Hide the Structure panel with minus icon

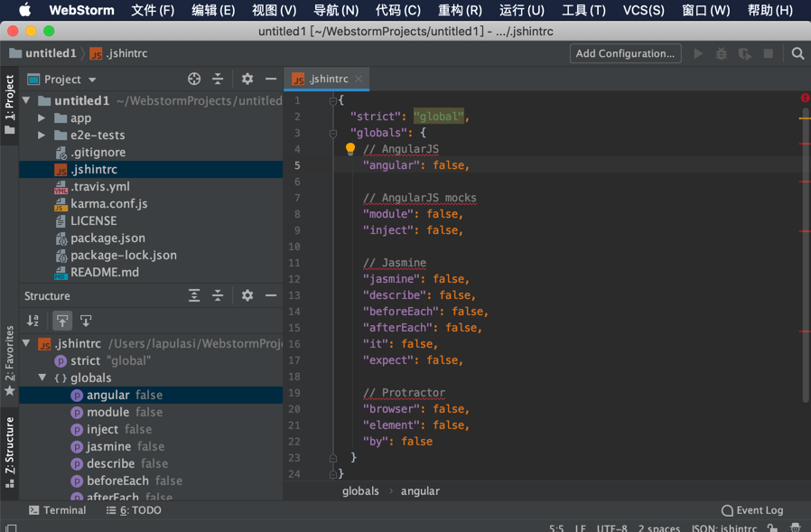click(x=271, y=295)
